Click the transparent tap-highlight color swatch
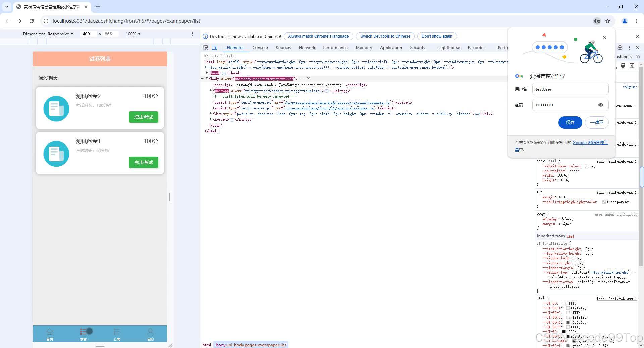The height and width of the screenshot is (348, 644). click(x=604, y=202)
